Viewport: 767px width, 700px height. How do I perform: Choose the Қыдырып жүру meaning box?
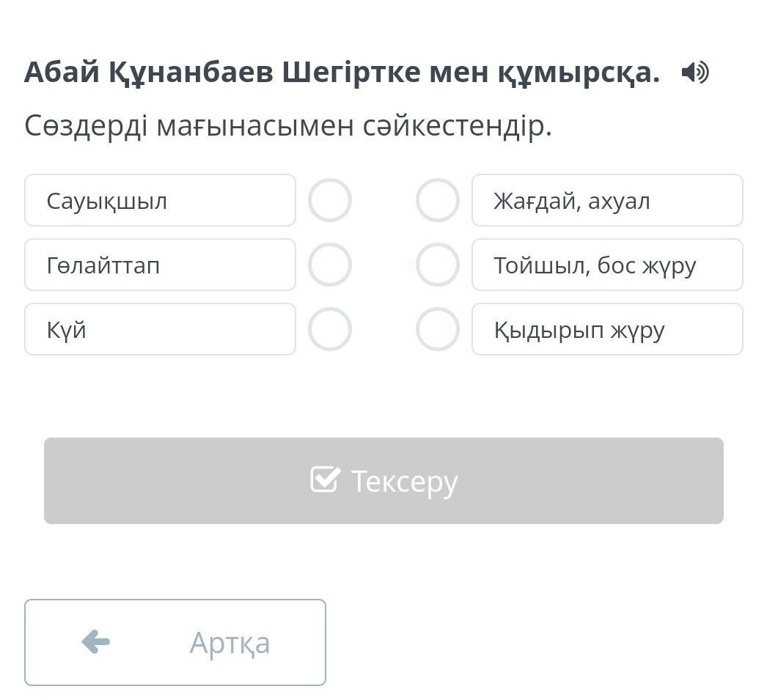pyautogui.click(x=607, y=329)
